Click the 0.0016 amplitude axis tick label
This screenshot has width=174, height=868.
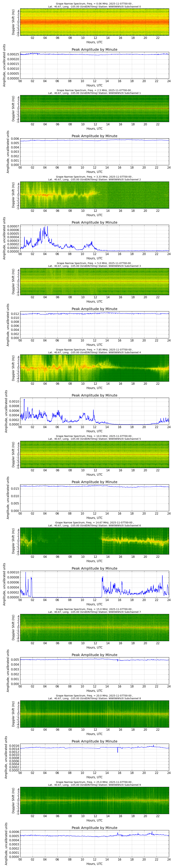click(14, 746)
